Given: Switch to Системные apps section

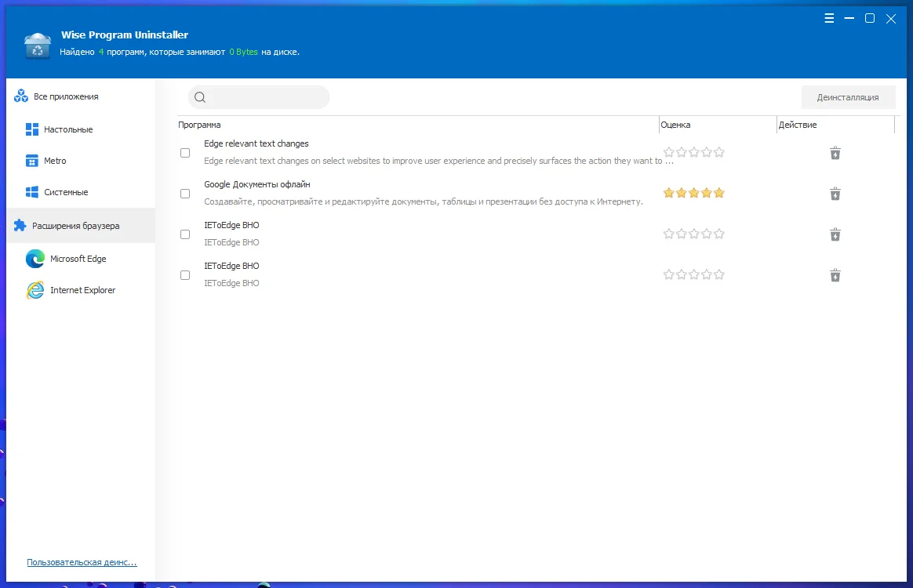Looking at the screenshot, I should pos(66,192).
